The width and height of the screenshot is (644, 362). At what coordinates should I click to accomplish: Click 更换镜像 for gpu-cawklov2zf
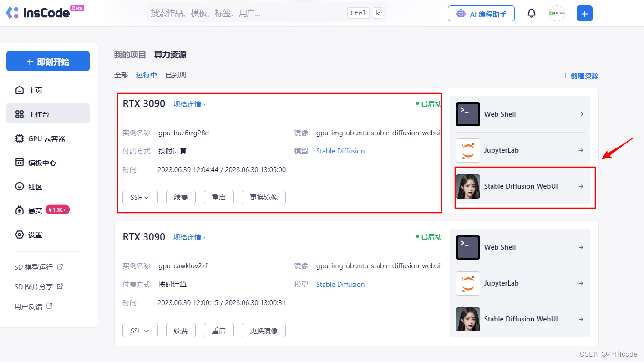pos(264,331)
